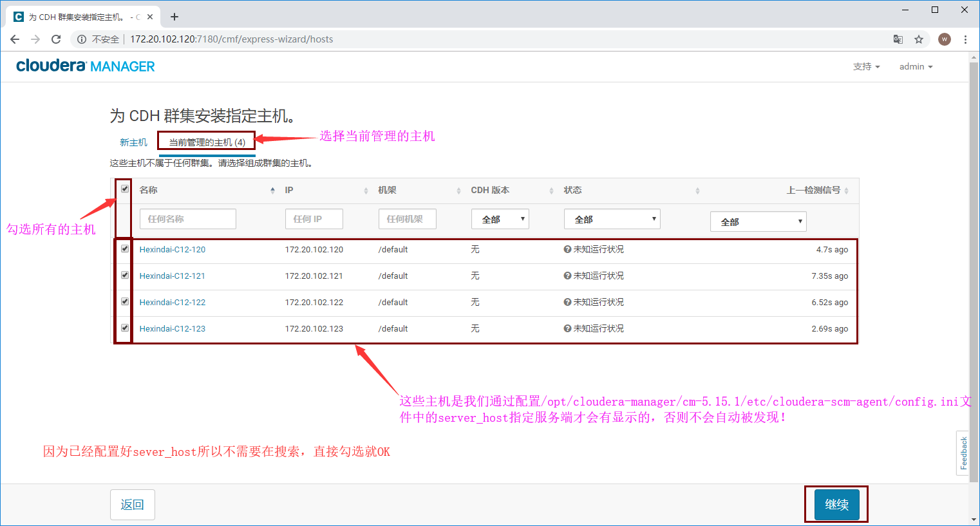Click the 6.52s ago heartbeat value
Screen dimensions: 980x526
coord(829,302)
